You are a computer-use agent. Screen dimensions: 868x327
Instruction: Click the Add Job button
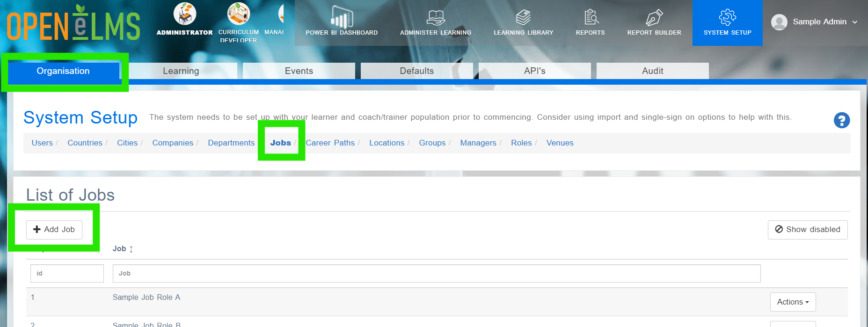(x=54, y=230)
